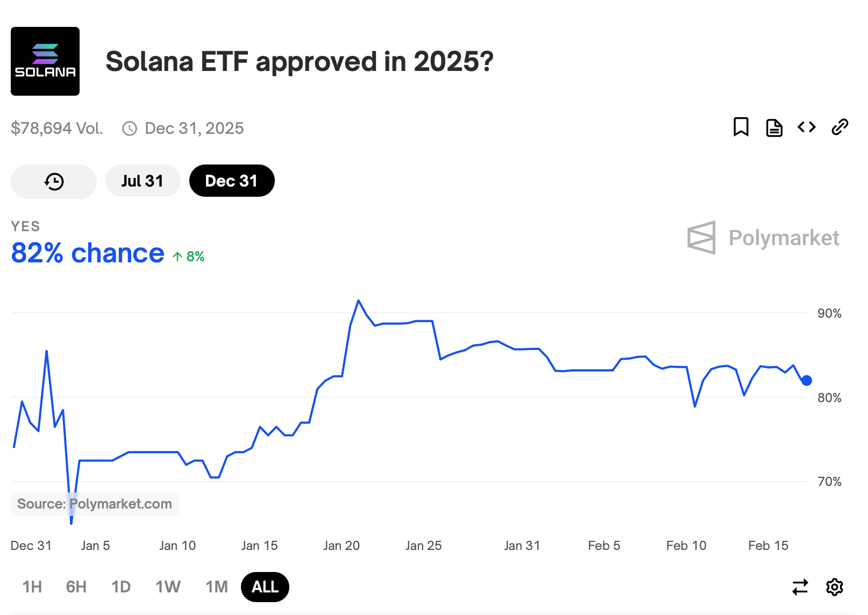Viewport: 868px width, 615px height.
Task: Open the price history clock icon
Action: 53,181
